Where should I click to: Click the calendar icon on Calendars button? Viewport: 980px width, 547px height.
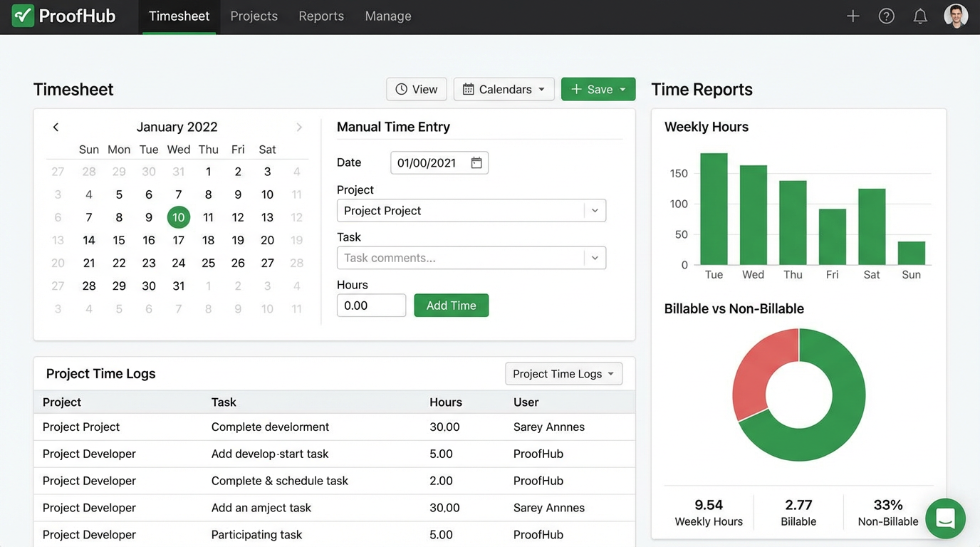(x=469, y=89)
